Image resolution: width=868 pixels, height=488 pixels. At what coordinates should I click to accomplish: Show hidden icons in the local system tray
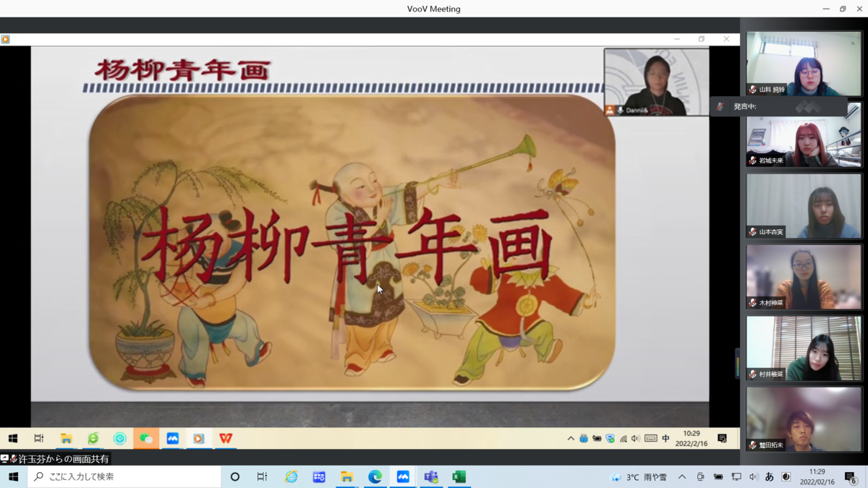point(682,477)
